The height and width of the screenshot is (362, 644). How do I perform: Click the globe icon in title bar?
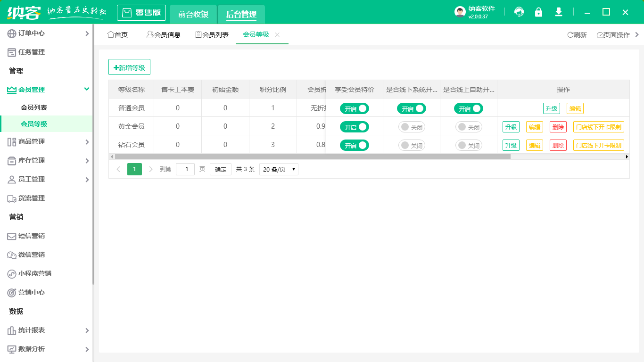tap(519, 12)
